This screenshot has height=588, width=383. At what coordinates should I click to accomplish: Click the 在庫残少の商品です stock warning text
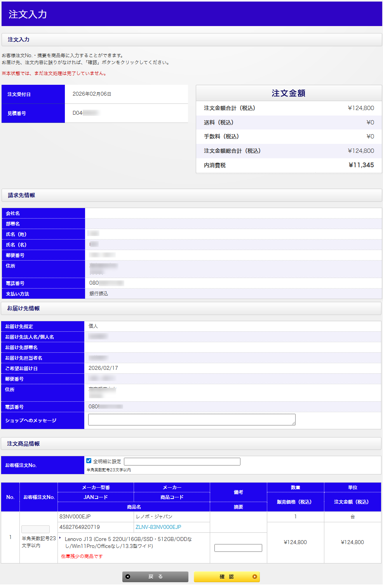pos(82,556)
